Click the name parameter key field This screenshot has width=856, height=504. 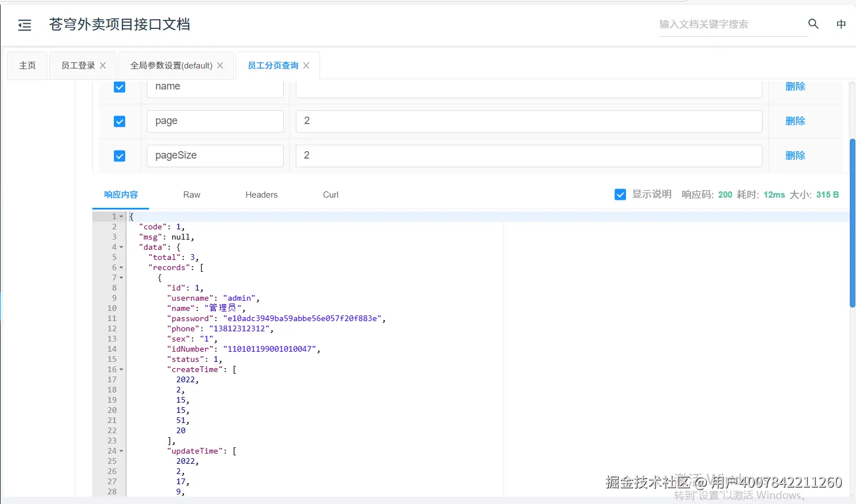click(215, 88)
